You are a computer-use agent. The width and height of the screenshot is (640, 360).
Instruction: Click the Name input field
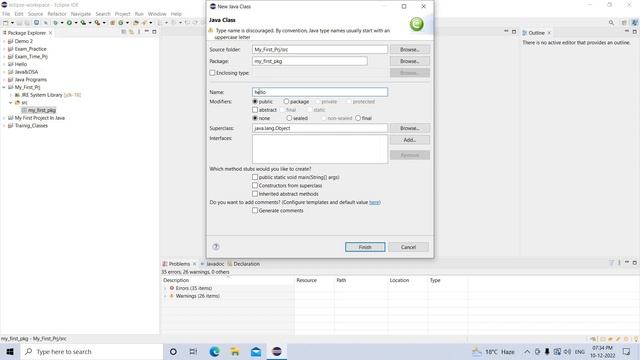pyautogui.click(x=320, y=92)
